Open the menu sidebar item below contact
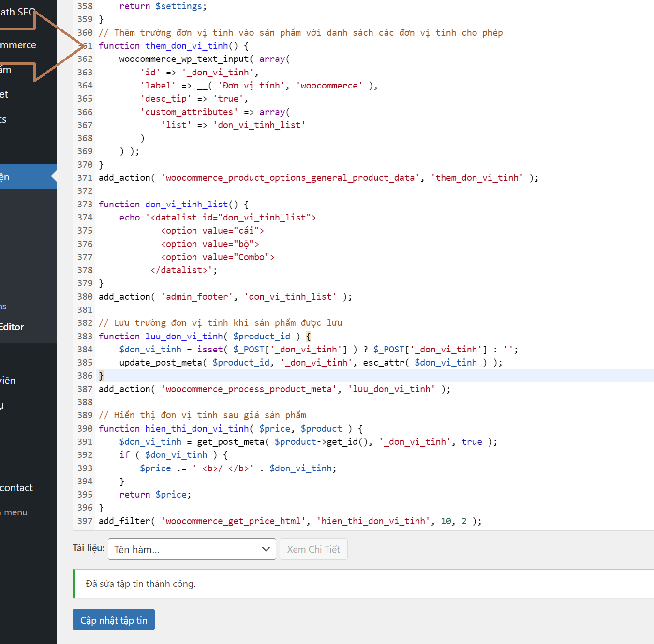This screenshot has height=644, width=654. click(x=15, y=512)
